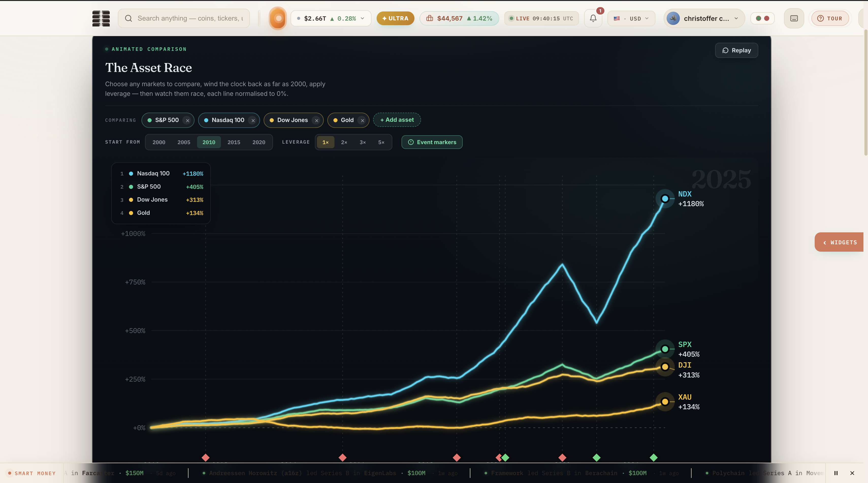
Task: Select the S&P 500 asset chip
Action: coord(168,120)
